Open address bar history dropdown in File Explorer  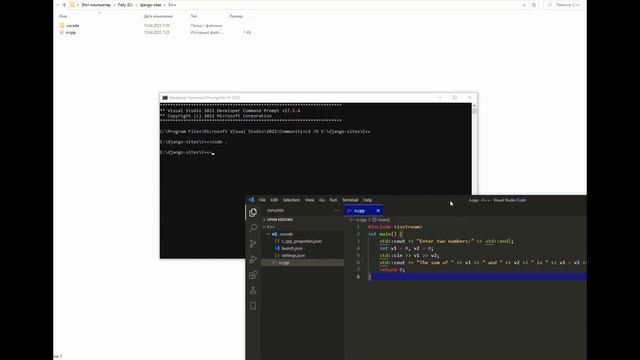click(x=524, y=5)
